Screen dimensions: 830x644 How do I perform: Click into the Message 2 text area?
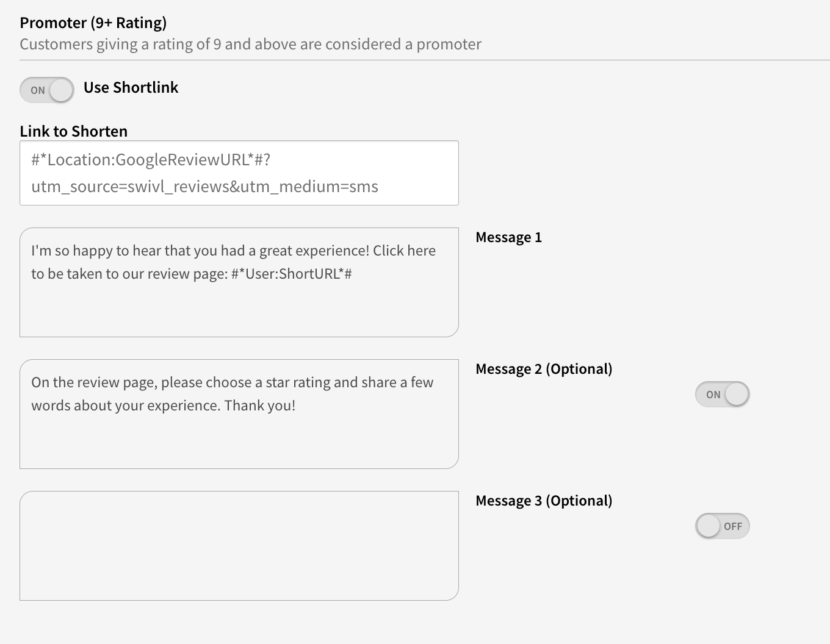(239, 437)
